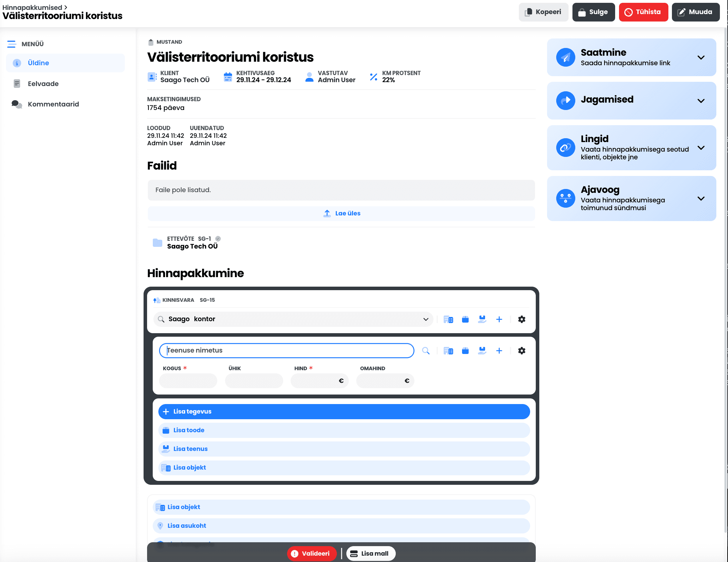Click the HIND price field
The image size is (728, 562).
point(320,381)
